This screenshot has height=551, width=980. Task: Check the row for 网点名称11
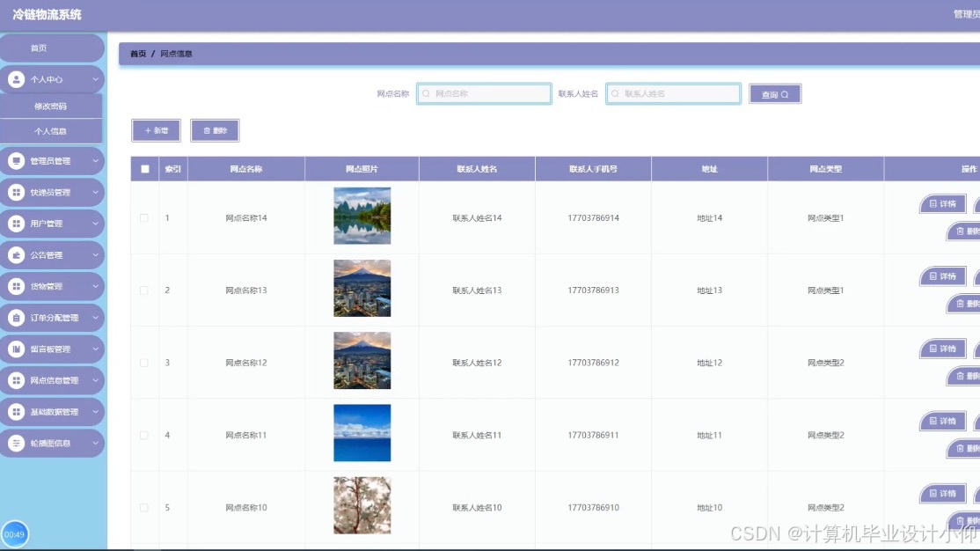click(x=144, y=436)
